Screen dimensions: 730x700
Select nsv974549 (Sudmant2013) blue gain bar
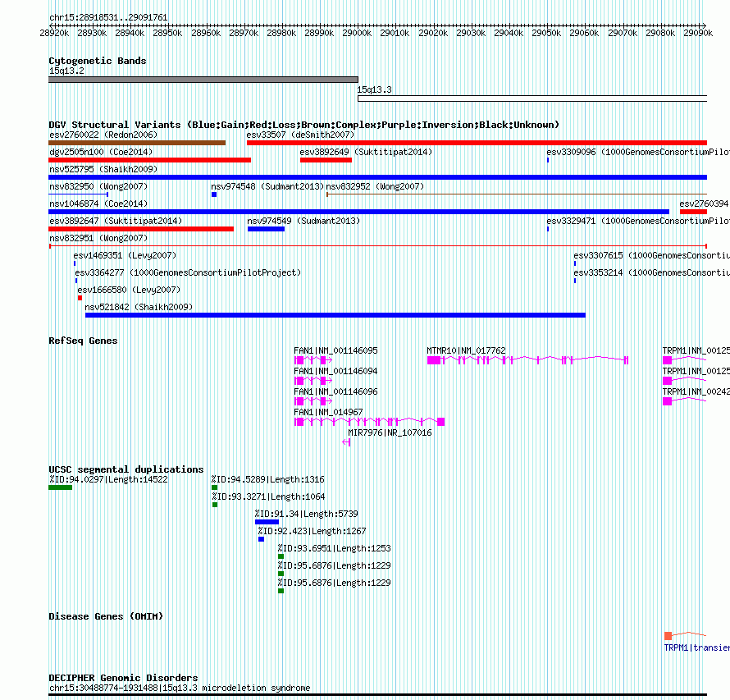(x=266, y=229)
